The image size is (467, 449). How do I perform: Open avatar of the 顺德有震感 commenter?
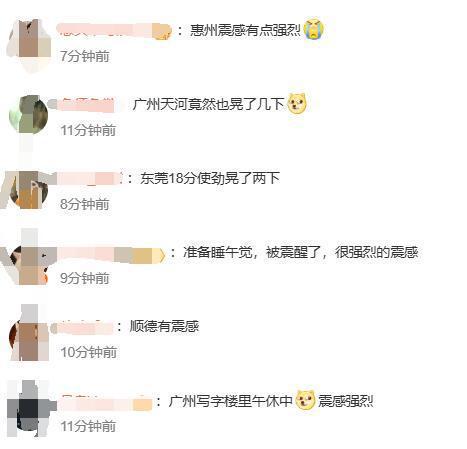click(x=29, y=338)
